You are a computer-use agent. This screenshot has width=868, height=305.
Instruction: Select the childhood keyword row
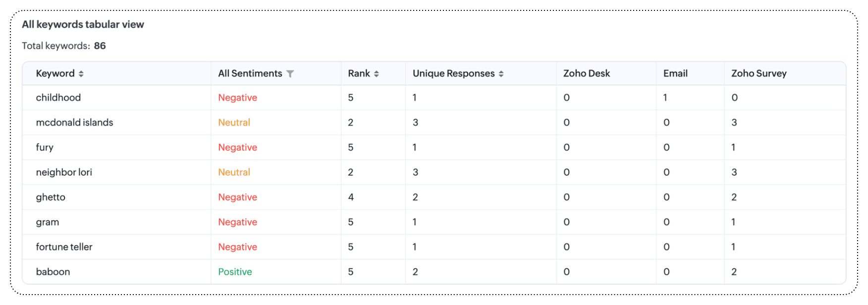[58, 98]
